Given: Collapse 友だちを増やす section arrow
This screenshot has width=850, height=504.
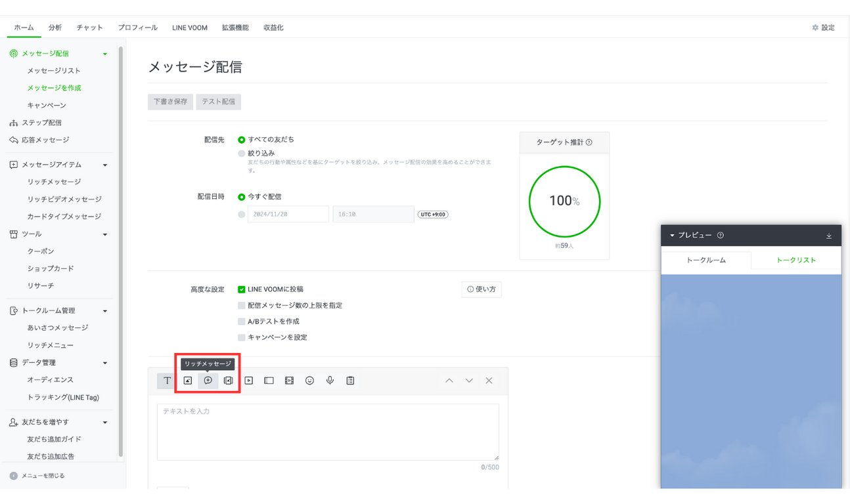Looking at the screenshot, I should pyautogui.click(x=105, y=423).
